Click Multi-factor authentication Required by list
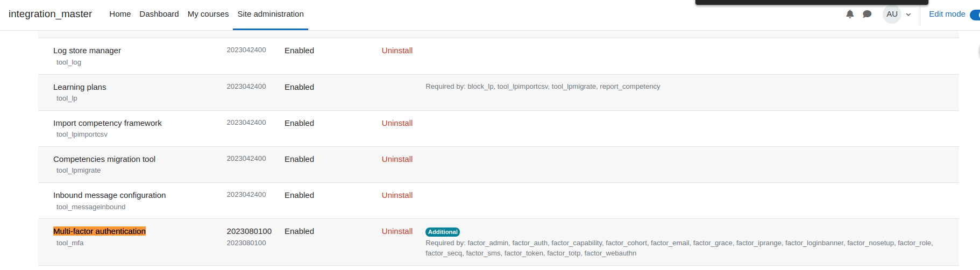Image resolution: width=980 pixels, height=270 pixels. tap(679, 248)
